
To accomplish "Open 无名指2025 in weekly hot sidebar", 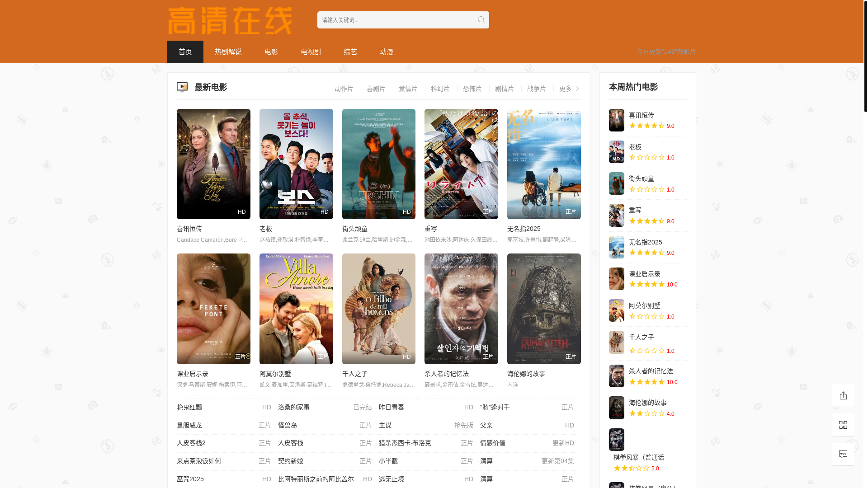I will [x=646, y=242].
